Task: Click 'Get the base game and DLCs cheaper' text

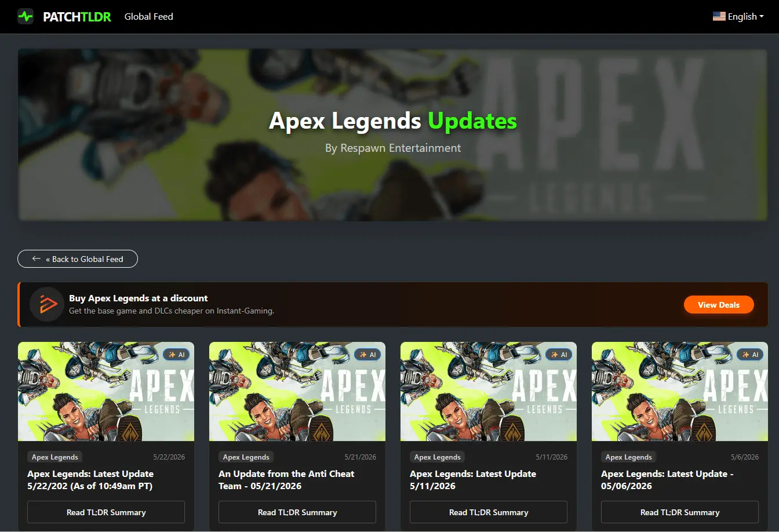Action: point(172,311)
